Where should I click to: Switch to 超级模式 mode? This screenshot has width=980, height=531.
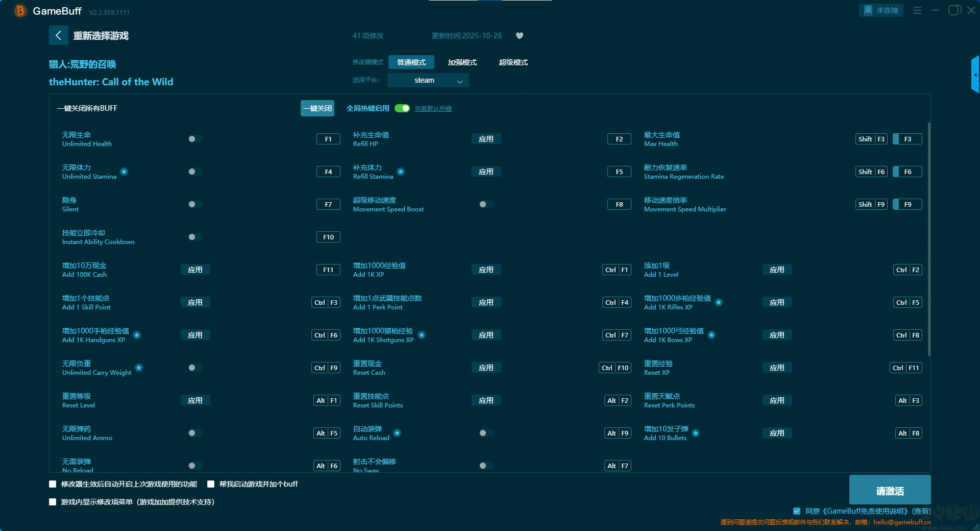(513, 62)
